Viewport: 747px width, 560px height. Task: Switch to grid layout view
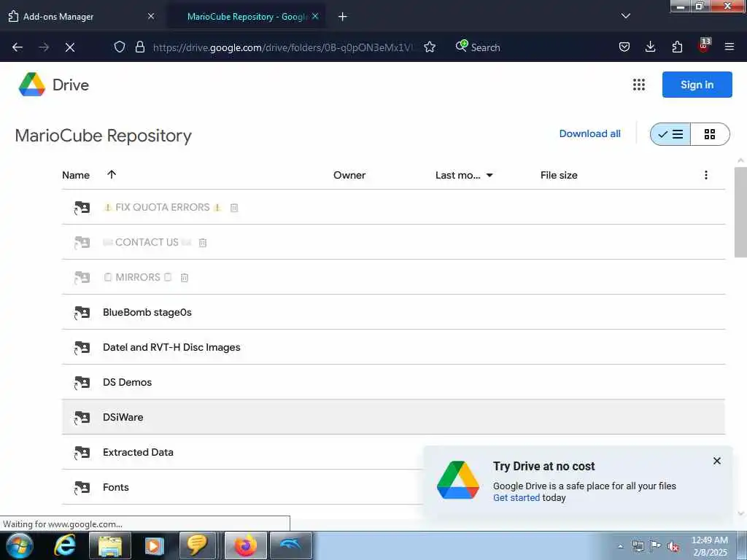(x=710, y=134)
